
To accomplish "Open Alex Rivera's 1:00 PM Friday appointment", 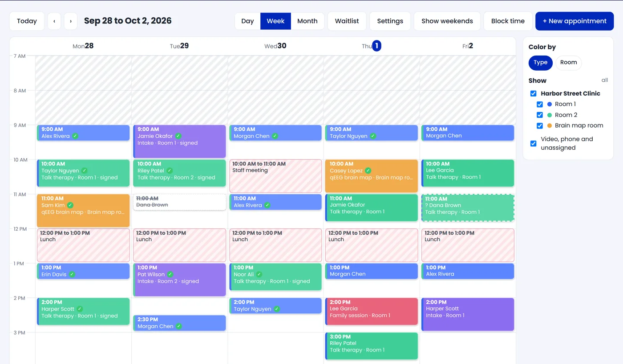I will [x=468, y=271].
